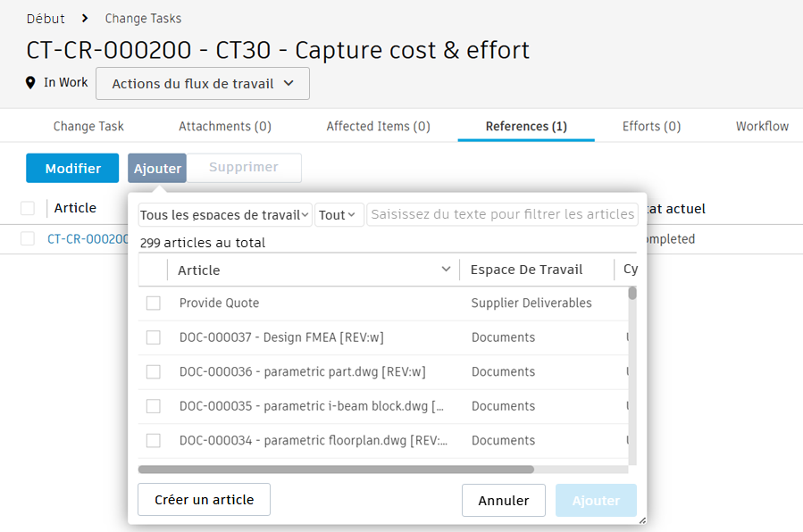Open the Workflow tab

(x=762, y=126)
